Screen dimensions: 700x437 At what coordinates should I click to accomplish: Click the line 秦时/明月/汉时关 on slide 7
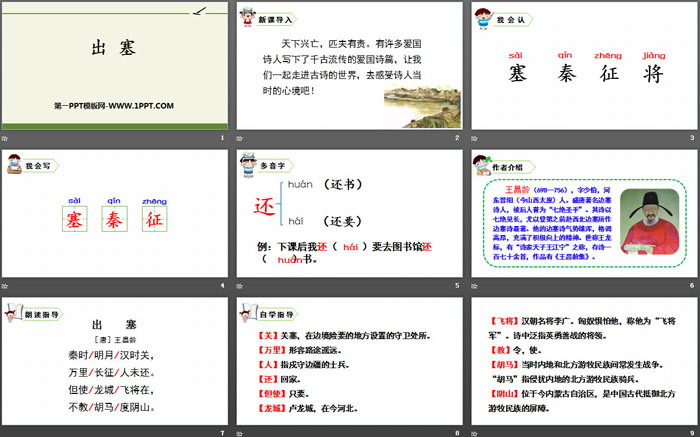point(111,355)
